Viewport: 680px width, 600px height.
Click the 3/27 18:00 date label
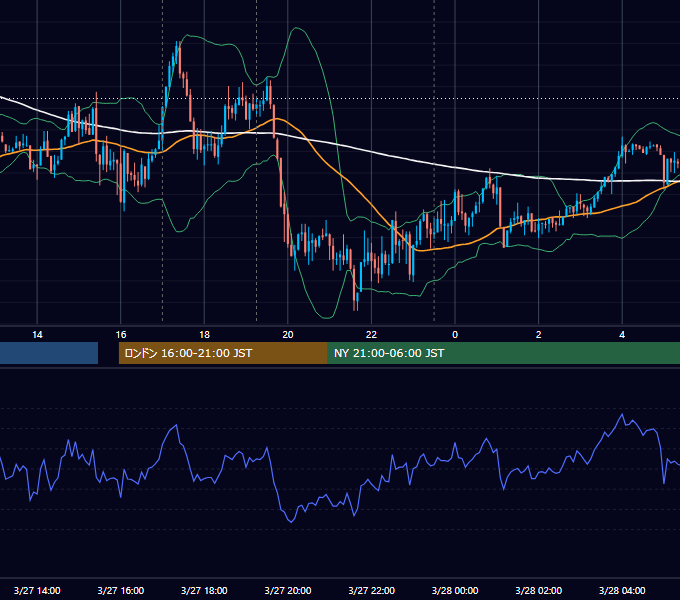point(204,590)
